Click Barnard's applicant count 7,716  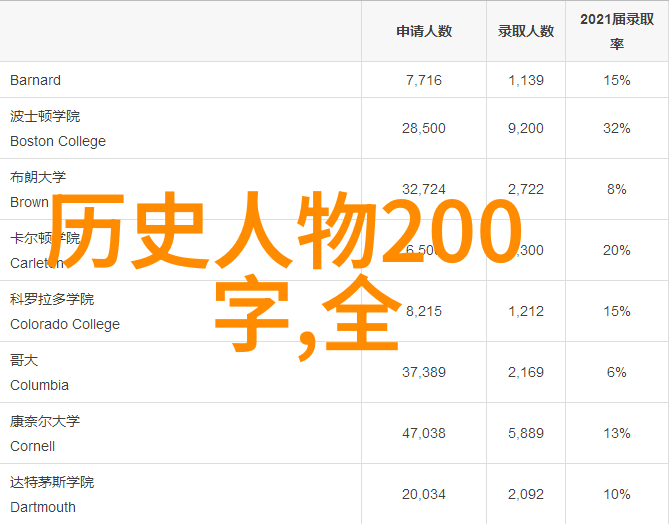coord(424,80)
